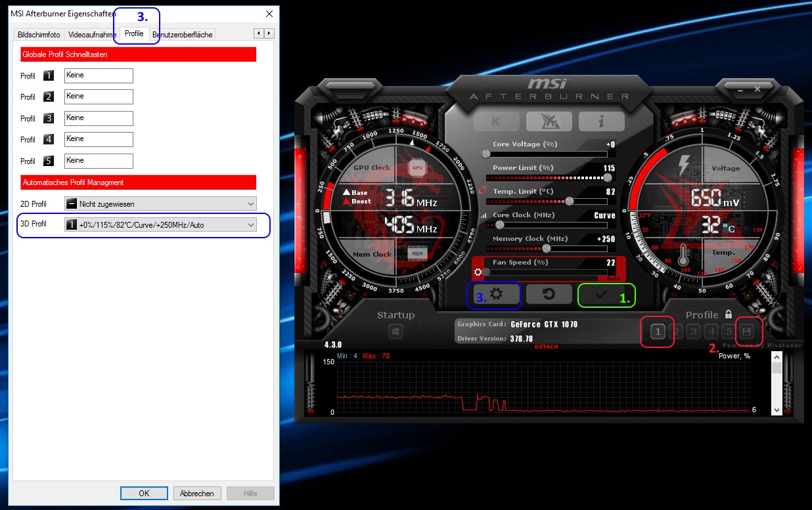
Task: Apply settings with the checkmark button
Action: point(600,295)
